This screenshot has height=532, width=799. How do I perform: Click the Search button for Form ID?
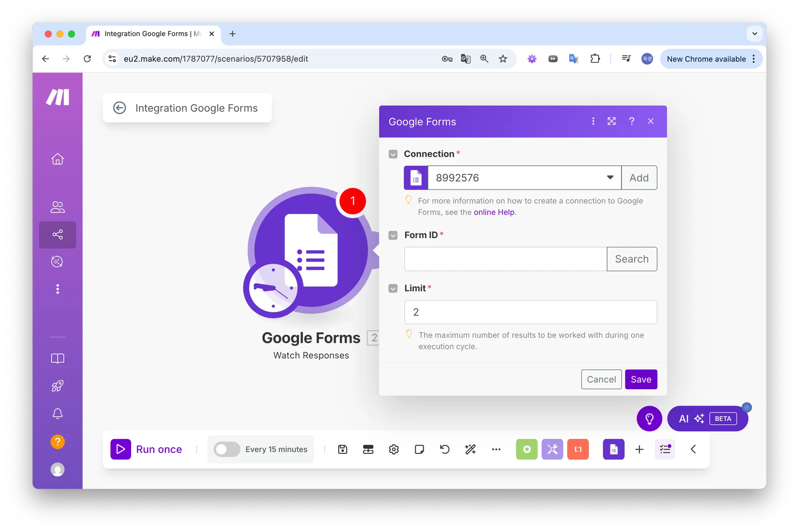[x=632, y=259]
